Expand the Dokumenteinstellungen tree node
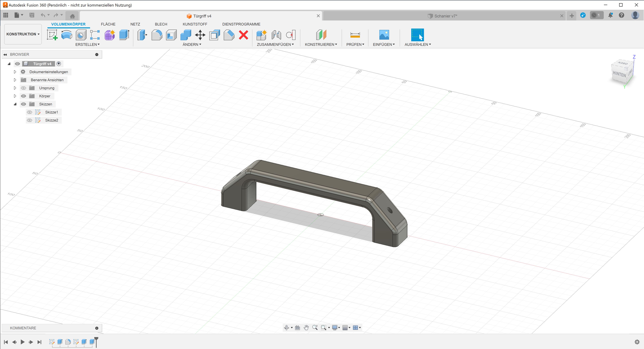 click(x=15, y=72)
